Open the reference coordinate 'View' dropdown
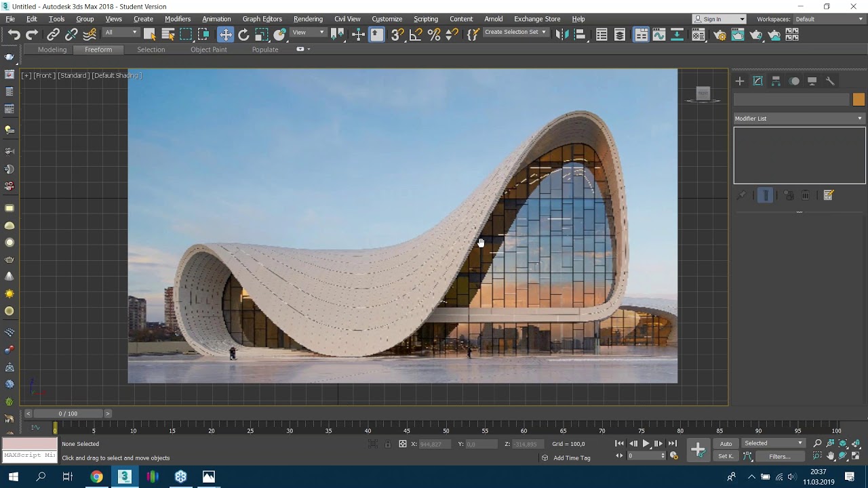 [x=309, y=33]
